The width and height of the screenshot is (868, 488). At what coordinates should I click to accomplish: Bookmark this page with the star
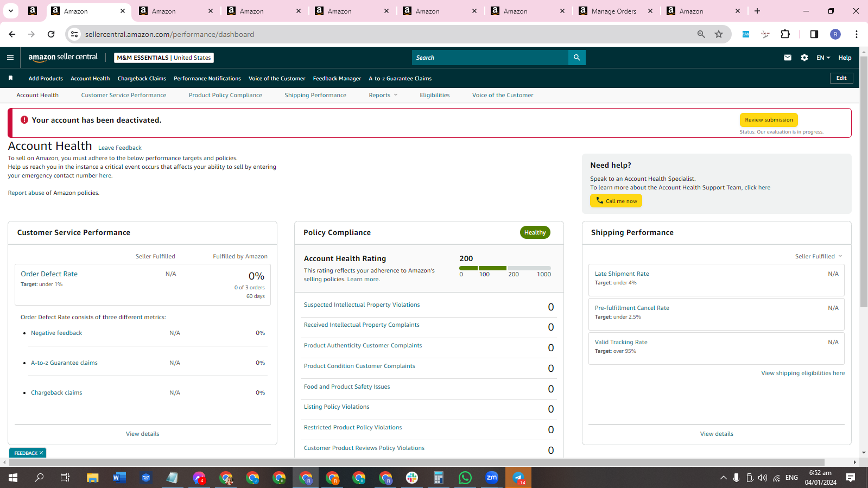tap(719, 34)
